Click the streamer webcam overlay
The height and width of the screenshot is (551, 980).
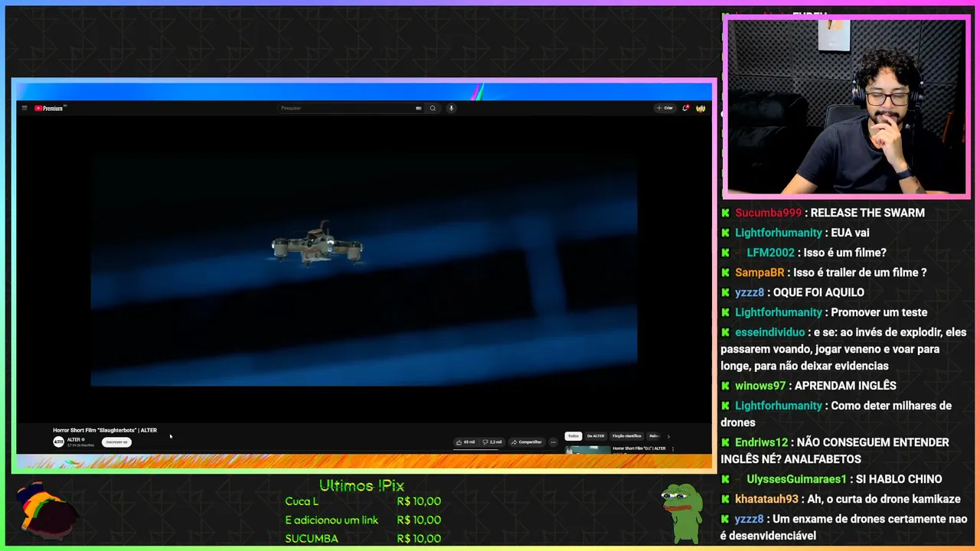847,106
